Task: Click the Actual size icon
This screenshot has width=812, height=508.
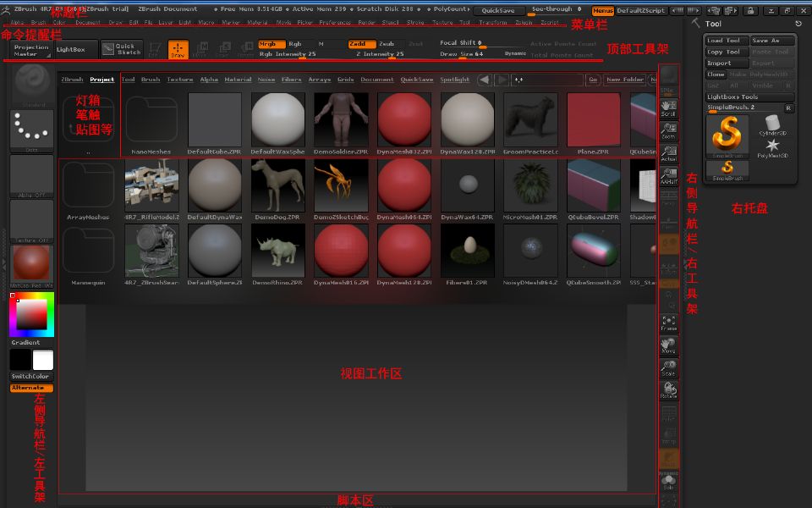Action: point(668,154)
